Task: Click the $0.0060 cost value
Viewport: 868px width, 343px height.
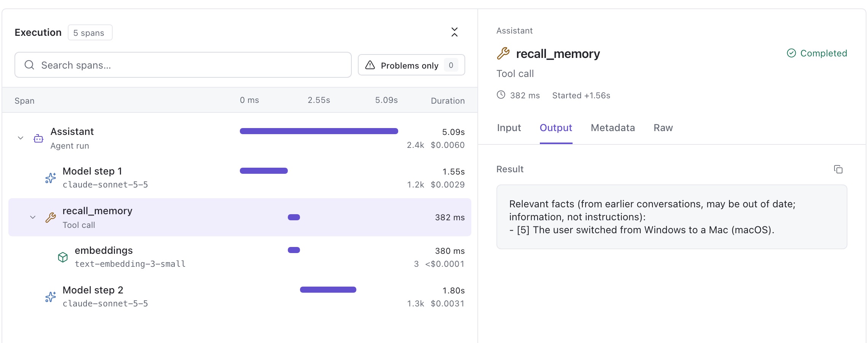Action: coord(448,145)
